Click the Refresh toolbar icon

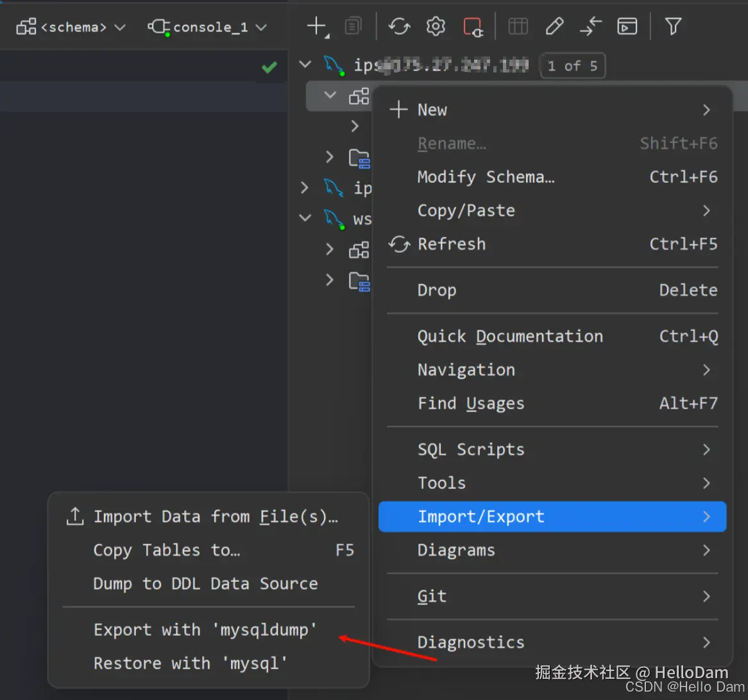click(x=399, y=26)
